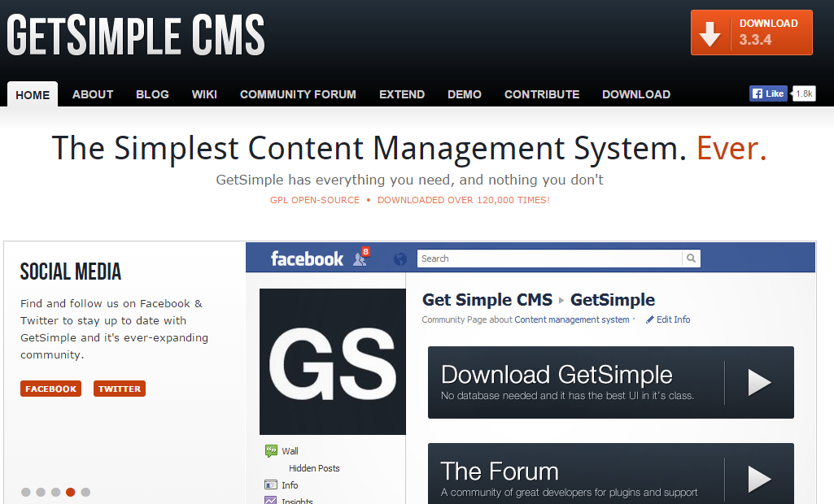Click 'DOWNLOADED OVER 120,000 TIMES!' text

click(464, 200)
